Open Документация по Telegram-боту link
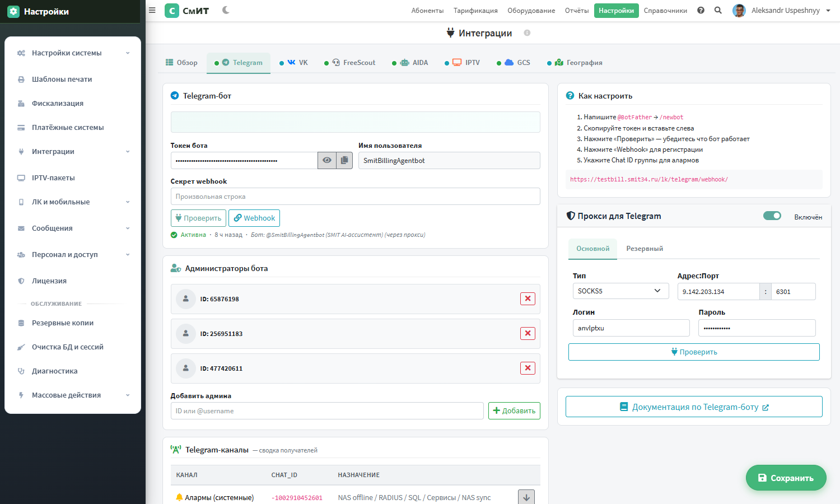840x504 pixels. coord(694,407)
